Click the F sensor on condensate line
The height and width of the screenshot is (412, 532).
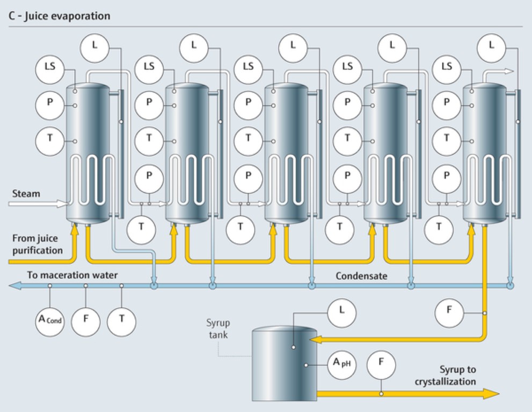click(x=85, y=322)
